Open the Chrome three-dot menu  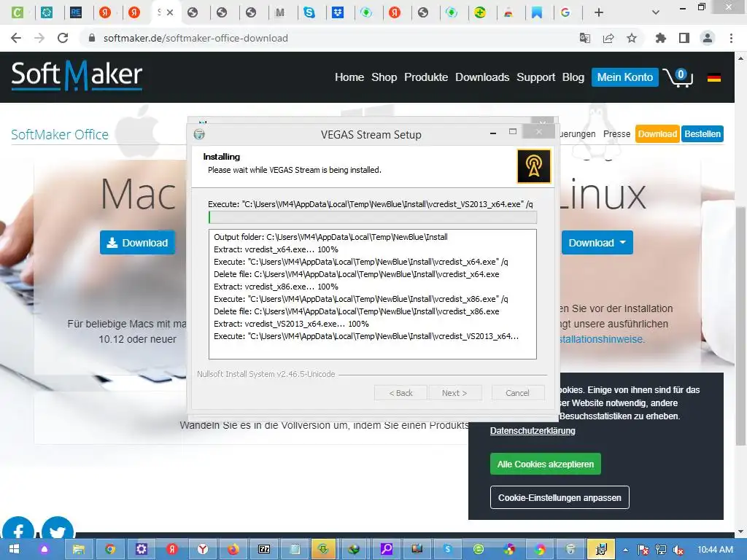[731, 38]
